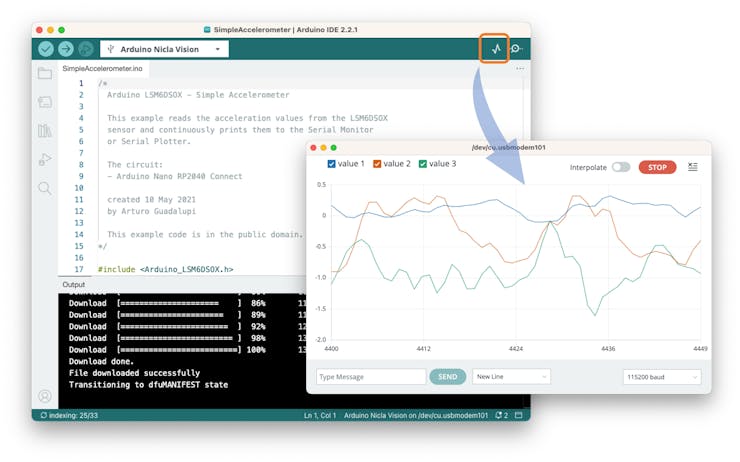Click Ln 1, Col 1 in status bar

tap(320, 415)
